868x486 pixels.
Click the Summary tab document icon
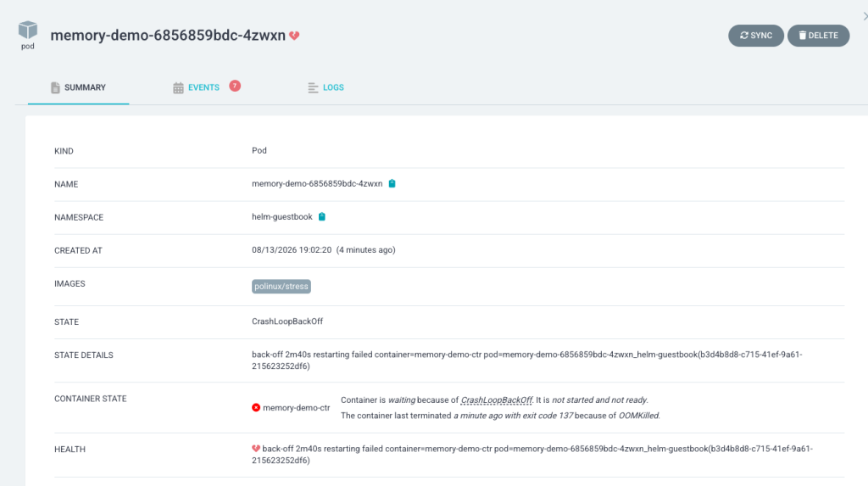(55, 87)
